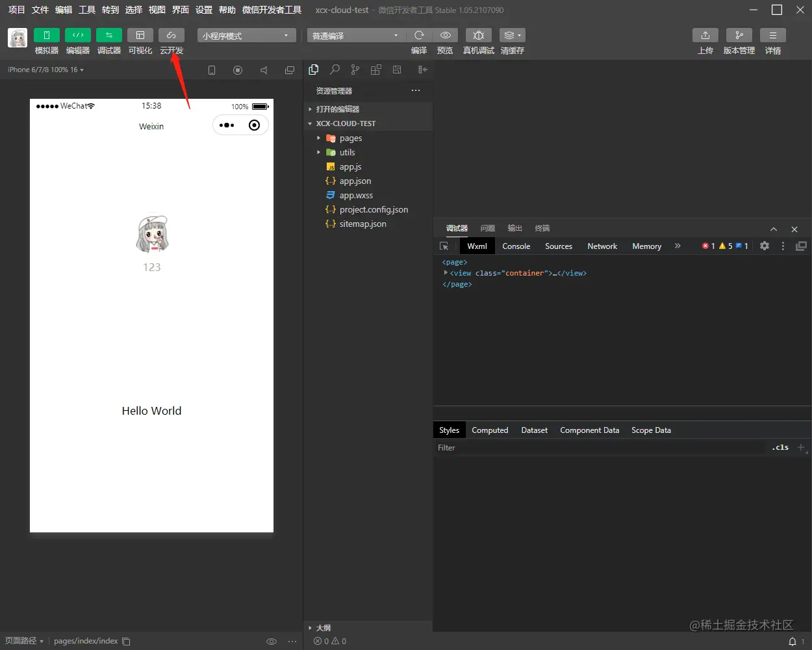
Task: Open version management (版本管理)
Action: click(x=739, y=35)
